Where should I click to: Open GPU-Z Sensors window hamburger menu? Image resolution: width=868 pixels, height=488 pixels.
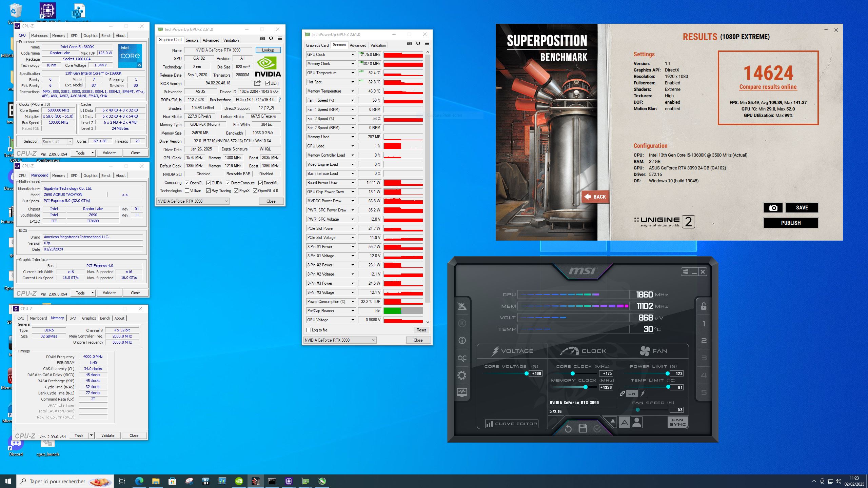[427, 44]
